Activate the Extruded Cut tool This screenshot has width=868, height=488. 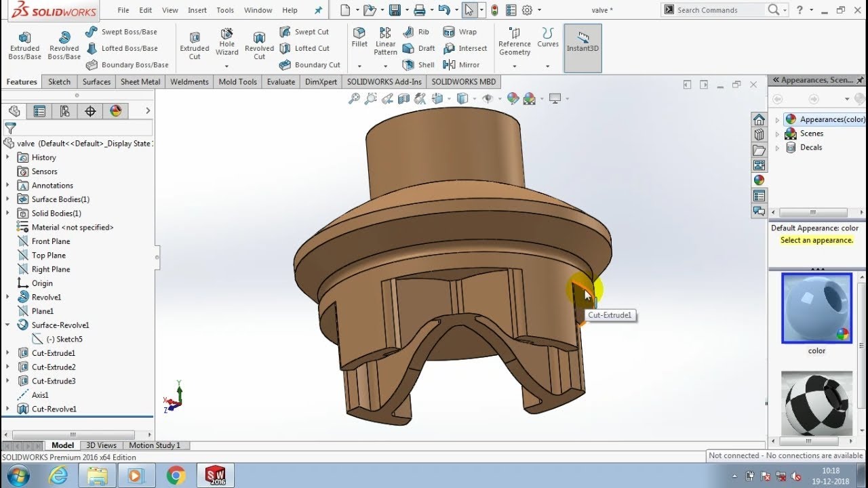point(195,45)
